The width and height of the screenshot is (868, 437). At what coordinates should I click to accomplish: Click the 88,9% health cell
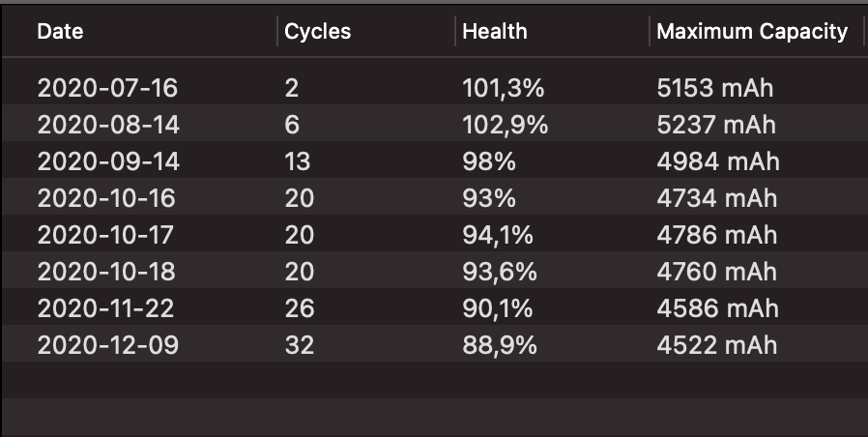[x=499, y=345]
